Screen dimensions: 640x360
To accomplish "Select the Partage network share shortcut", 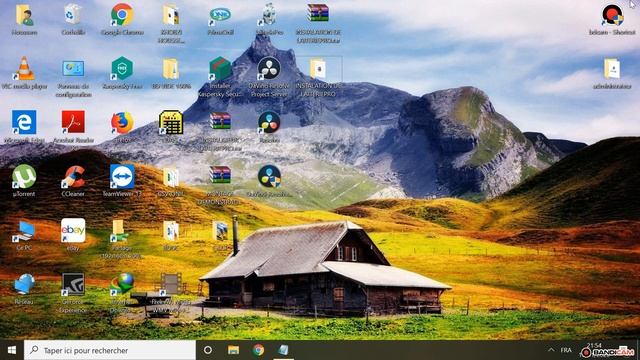I will pyautogui.click(x=121, y=239).
